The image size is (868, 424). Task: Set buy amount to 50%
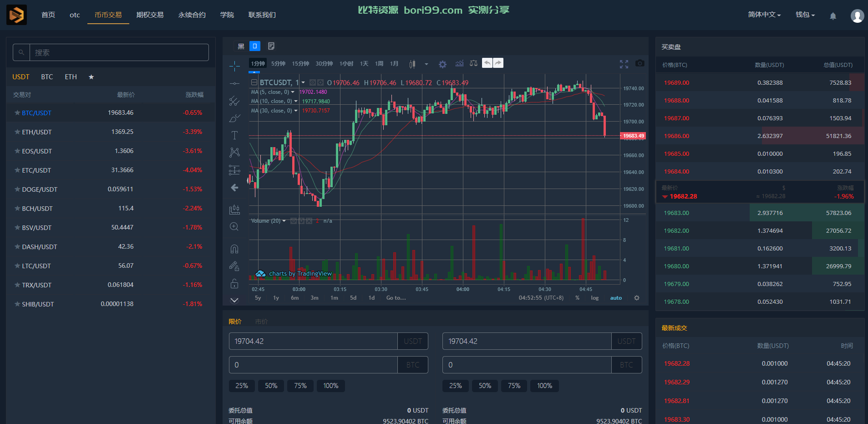(271, 386)
